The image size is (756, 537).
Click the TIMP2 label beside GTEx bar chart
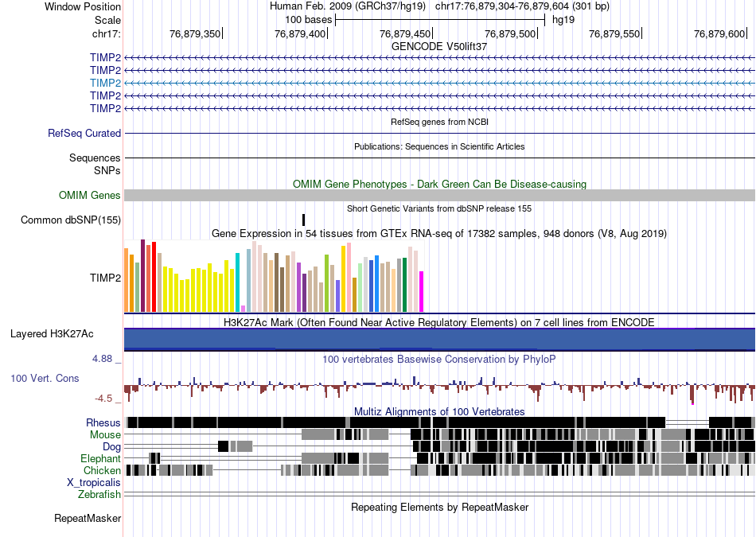[x=105, y=278]
